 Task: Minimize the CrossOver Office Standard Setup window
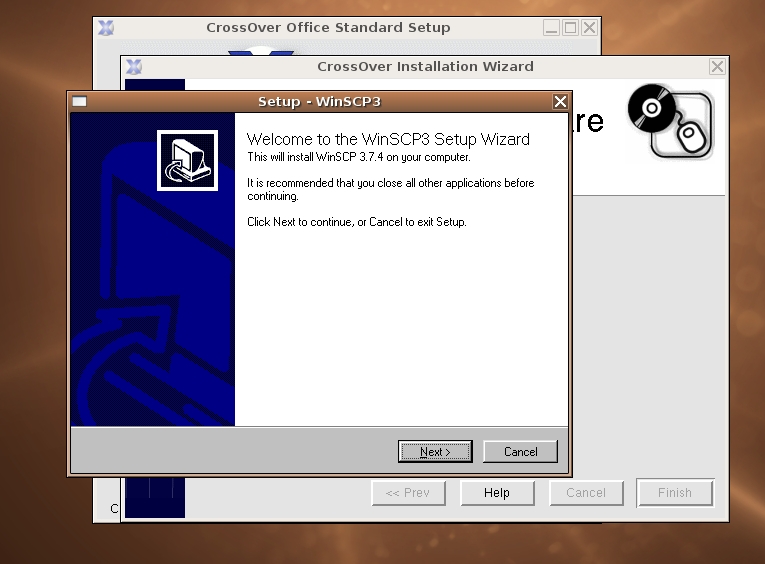pyautogui.click(x=552, y=28)
